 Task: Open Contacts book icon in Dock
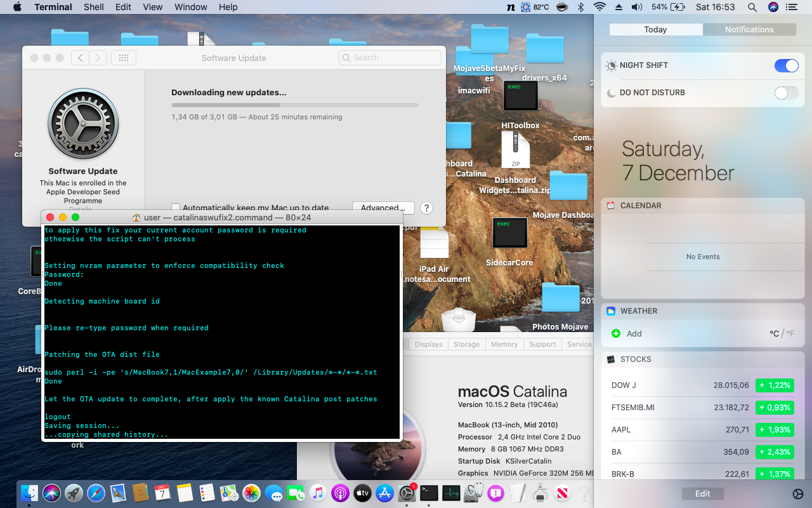(x=141, y=493)
